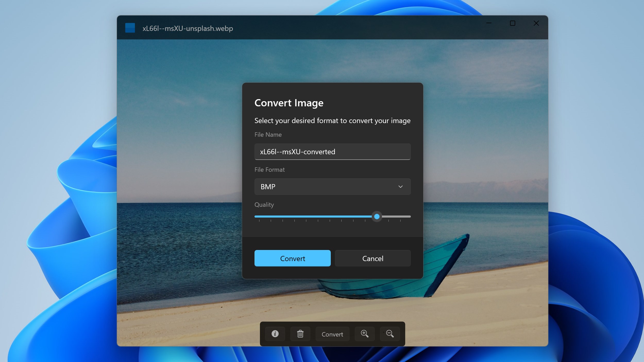Delete the image using the trash icon

[300, 334]
